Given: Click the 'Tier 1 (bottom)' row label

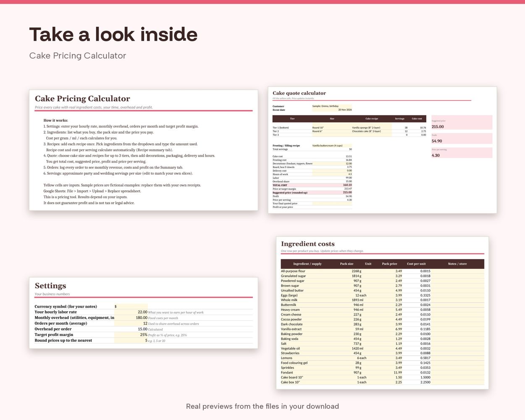Looking at the screenshot, I should [281, 128].
